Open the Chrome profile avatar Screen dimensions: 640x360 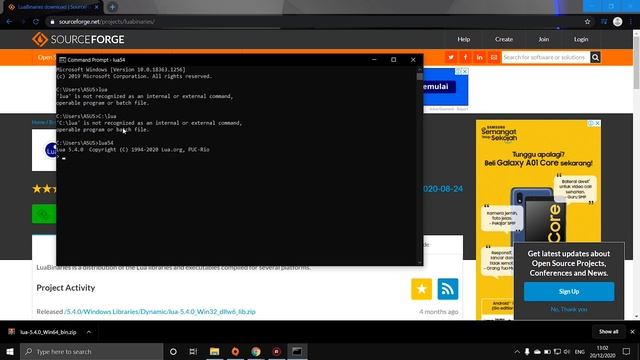point(618,22)
